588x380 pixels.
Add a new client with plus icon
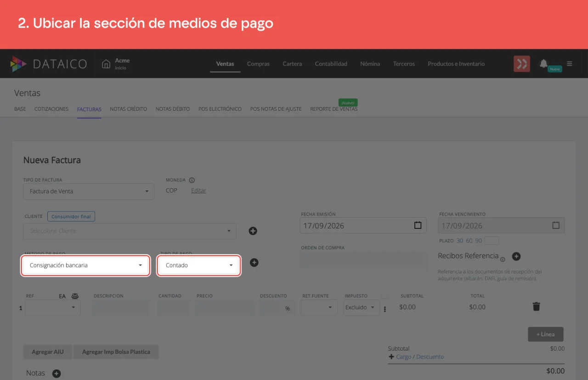253,231
